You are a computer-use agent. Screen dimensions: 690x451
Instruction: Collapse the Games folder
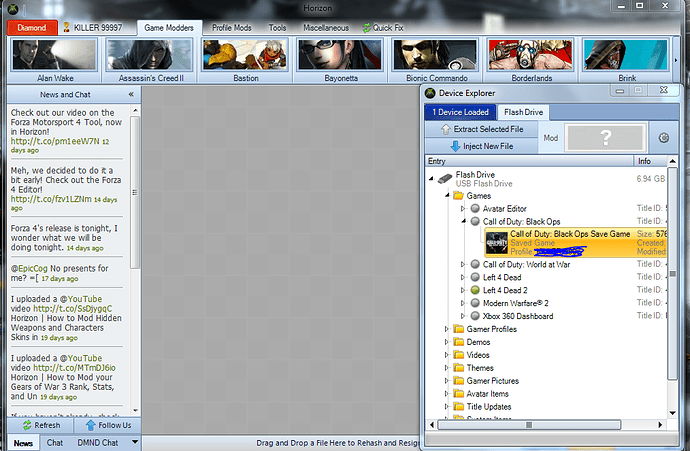coord(447,196)
